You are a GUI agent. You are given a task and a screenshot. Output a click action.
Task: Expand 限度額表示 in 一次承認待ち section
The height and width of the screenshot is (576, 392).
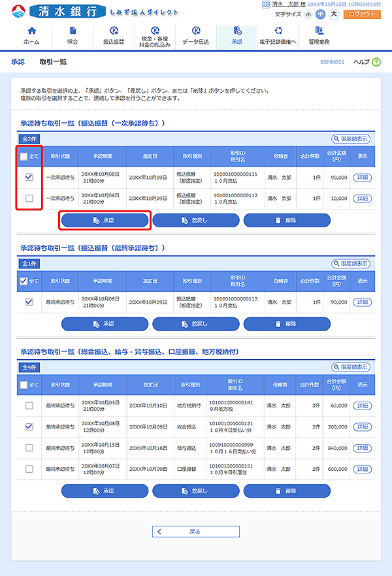pos(351,139)
